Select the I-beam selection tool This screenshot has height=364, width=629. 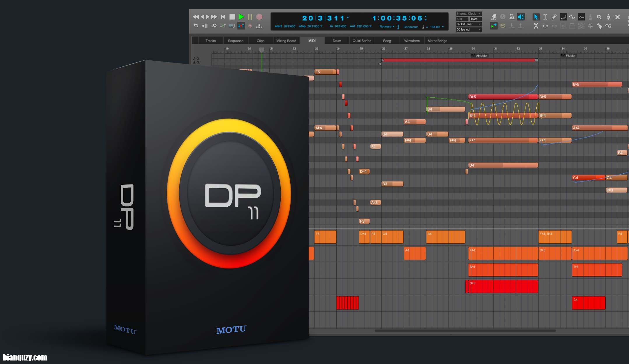[x=545, y=17]
